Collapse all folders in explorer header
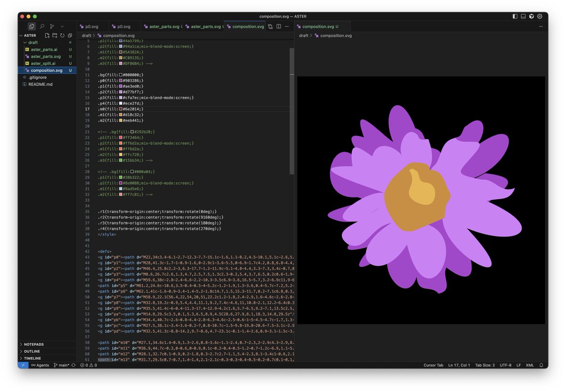The width and height of the screenshot is (566, 392). (70, 35)
